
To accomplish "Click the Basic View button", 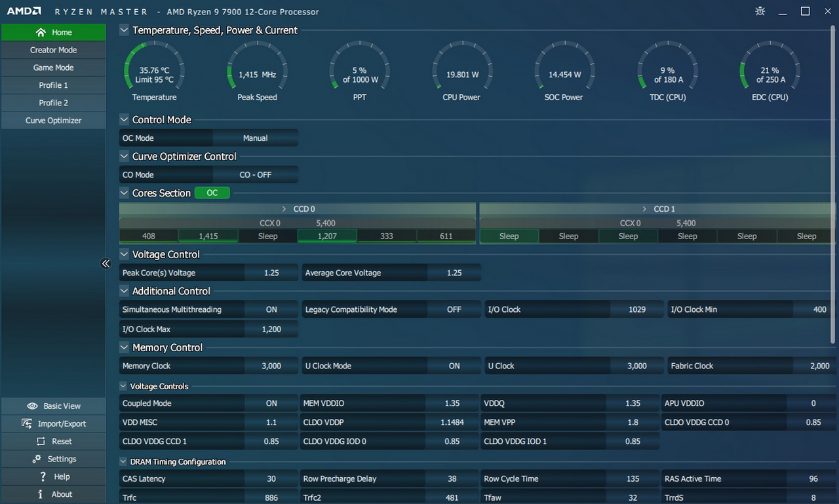I will tap(53, 406).
